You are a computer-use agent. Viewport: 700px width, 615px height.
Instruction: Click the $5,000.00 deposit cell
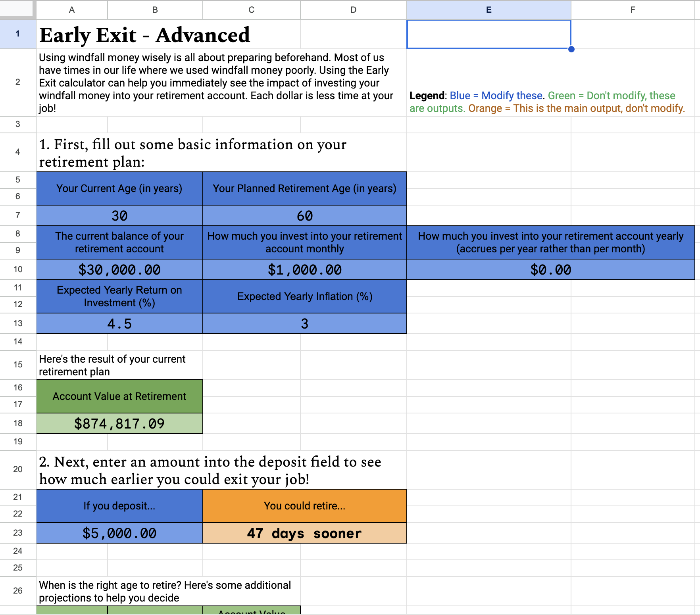pyautogui.click(x=119, y=533)
